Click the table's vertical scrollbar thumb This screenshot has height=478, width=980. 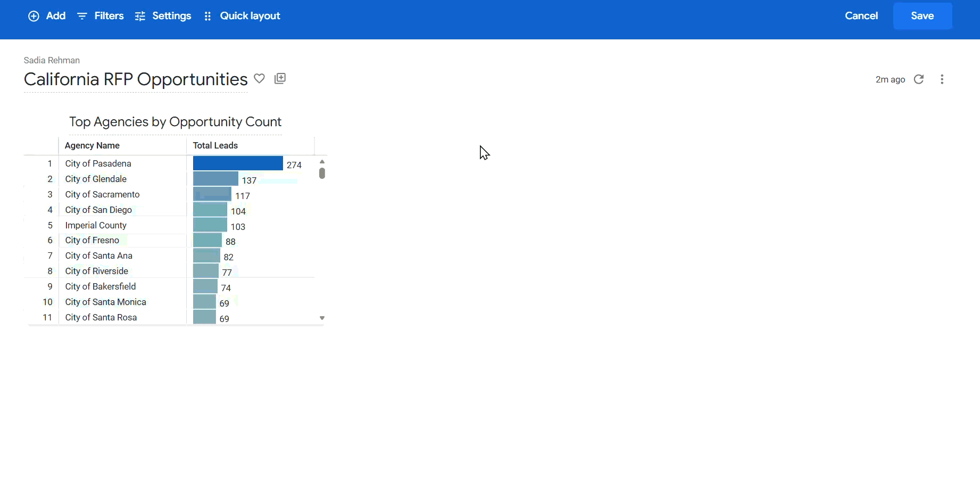[322, 173]
